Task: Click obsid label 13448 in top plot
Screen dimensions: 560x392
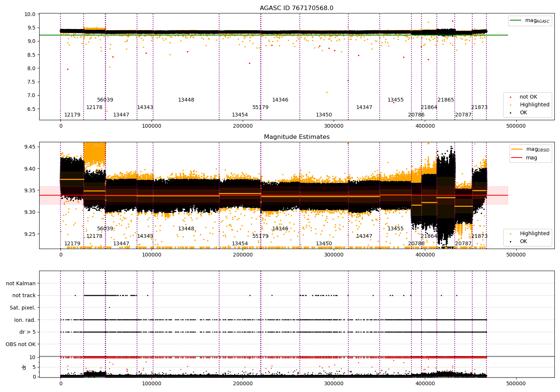Action: [186, 100]
